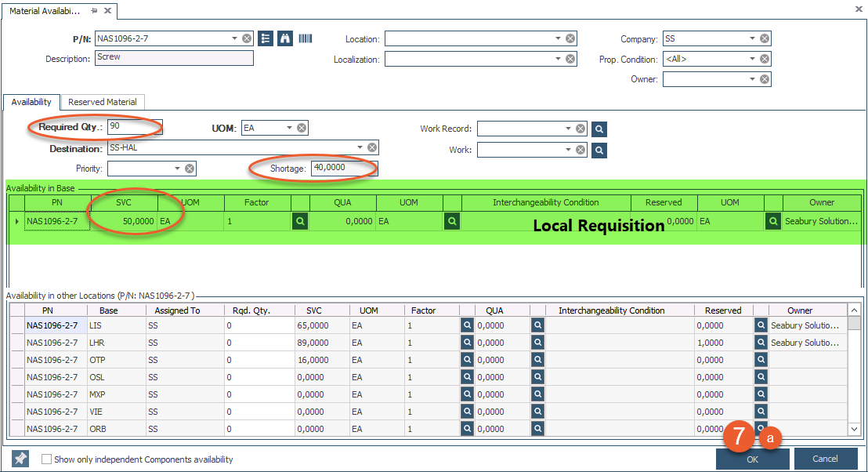
Task: Expand the Destination dropdown
Action: 360,147
